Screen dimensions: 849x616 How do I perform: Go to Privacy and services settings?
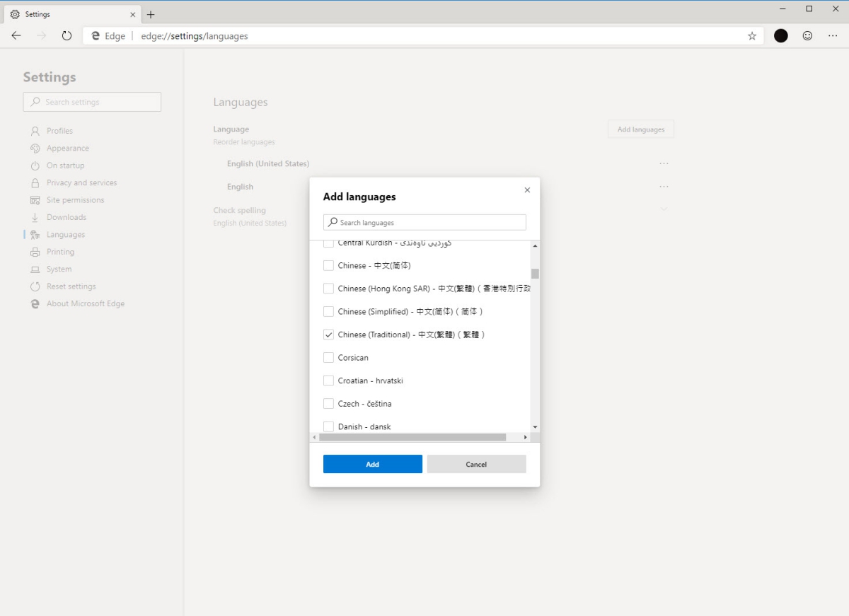pyautogui.click(x=81, y=182)
